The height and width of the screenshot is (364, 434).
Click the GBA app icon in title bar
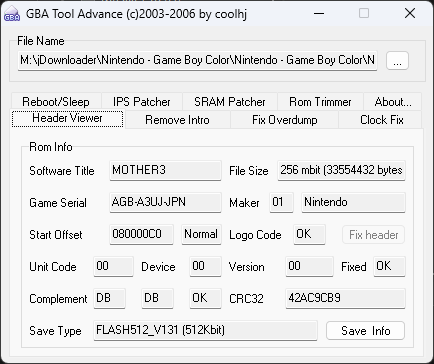[12, 14]
